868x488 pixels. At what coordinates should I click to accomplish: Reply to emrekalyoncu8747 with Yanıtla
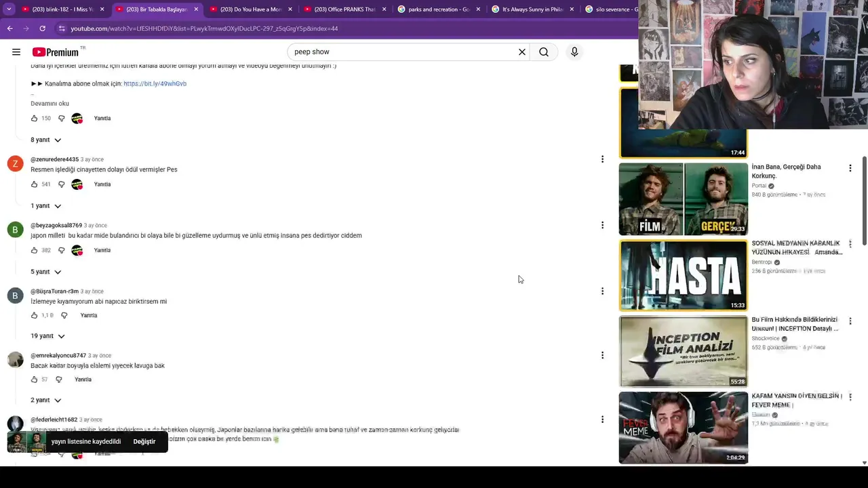(83, 380)
